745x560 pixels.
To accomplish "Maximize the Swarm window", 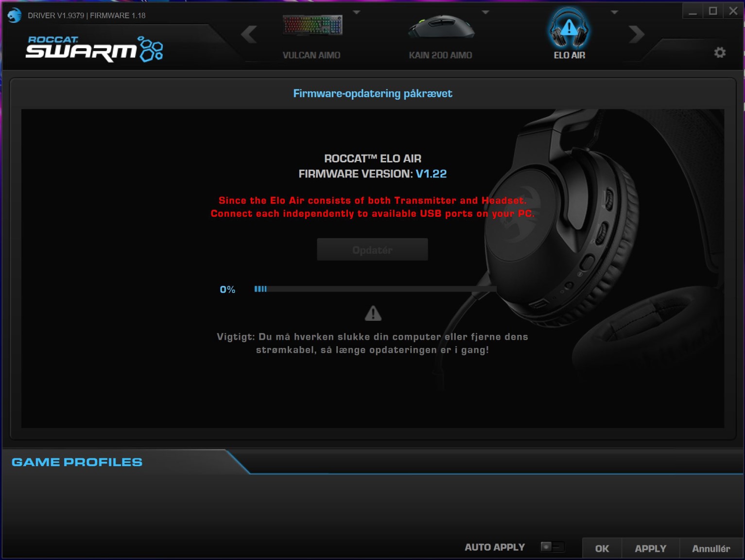I will click(713, 11).
